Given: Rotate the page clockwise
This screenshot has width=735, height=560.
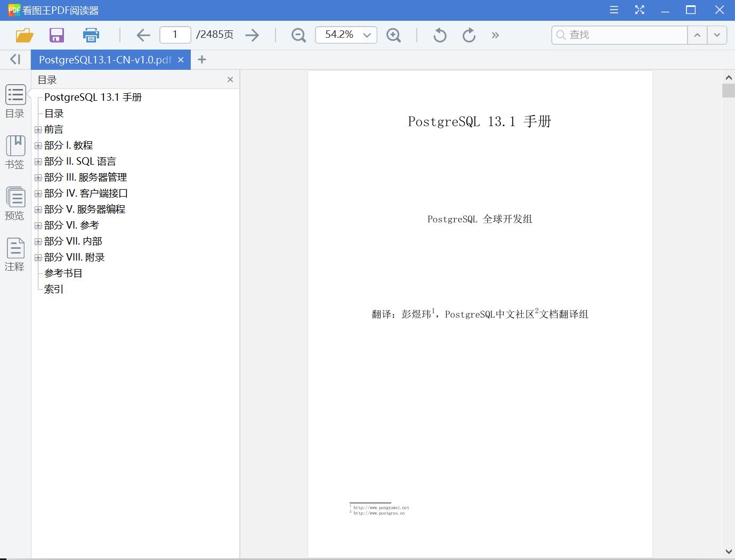Looking at the screenshot, I should (469, 35).
